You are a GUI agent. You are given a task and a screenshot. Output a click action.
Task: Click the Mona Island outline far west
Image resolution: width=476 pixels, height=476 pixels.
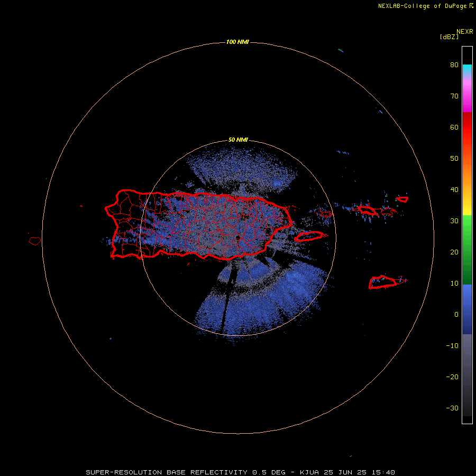pyautogui.click(x=35, y=241)
